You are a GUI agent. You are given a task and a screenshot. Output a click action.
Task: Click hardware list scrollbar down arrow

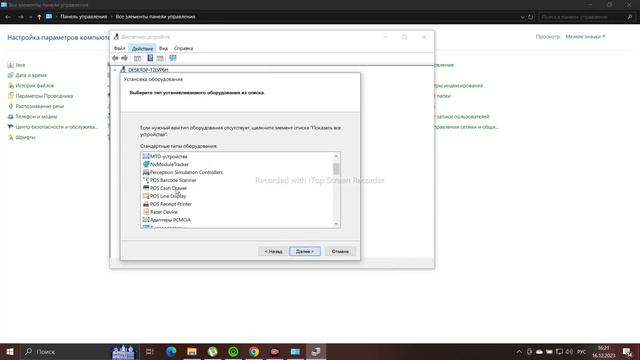pos(336,224)
